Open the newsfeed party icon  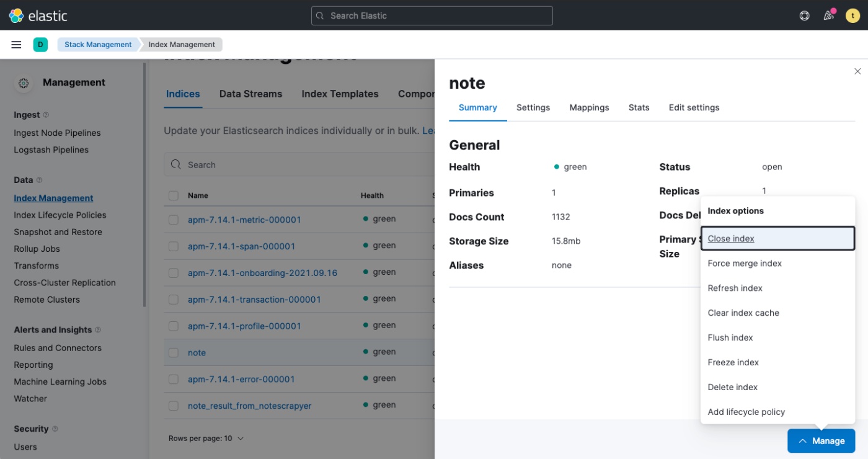(829, 16)
